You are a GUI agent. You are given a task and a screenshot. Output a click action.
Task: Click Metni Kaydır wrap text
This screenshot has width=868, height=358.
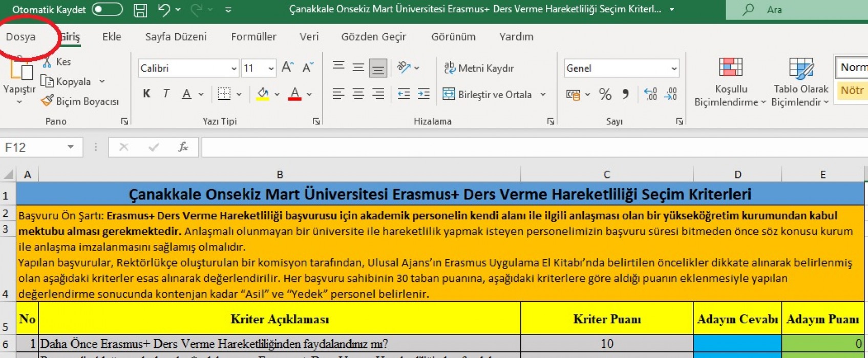coord(479,68)
